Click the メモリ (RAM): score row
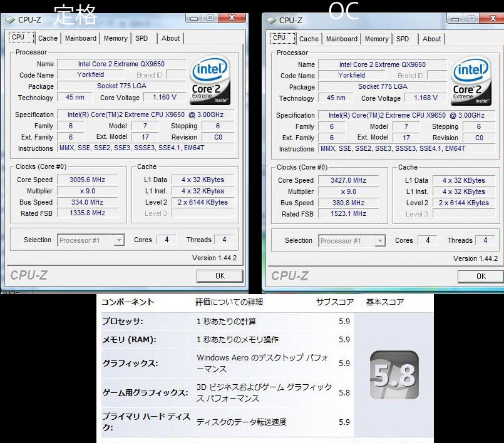 pyautogui.click(x=227, y=340)
